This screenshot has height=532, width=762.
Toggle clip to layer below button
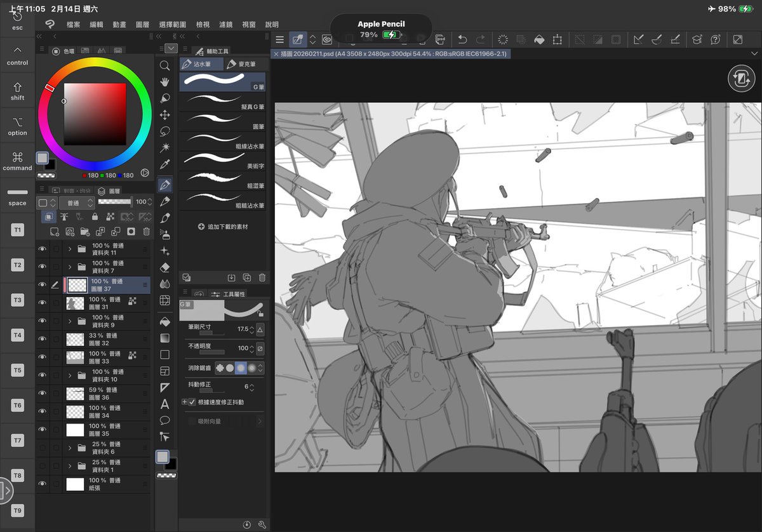tap(48, 216)
